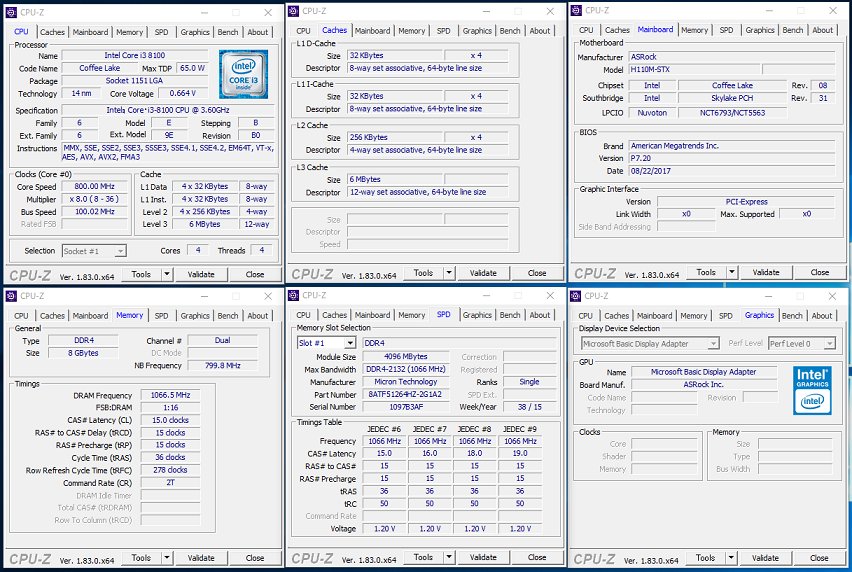The height and width of the screenshot is (572, 852).
Task: Click the BIOS date value 08/22/2017
Action: (x=731, y=171)
